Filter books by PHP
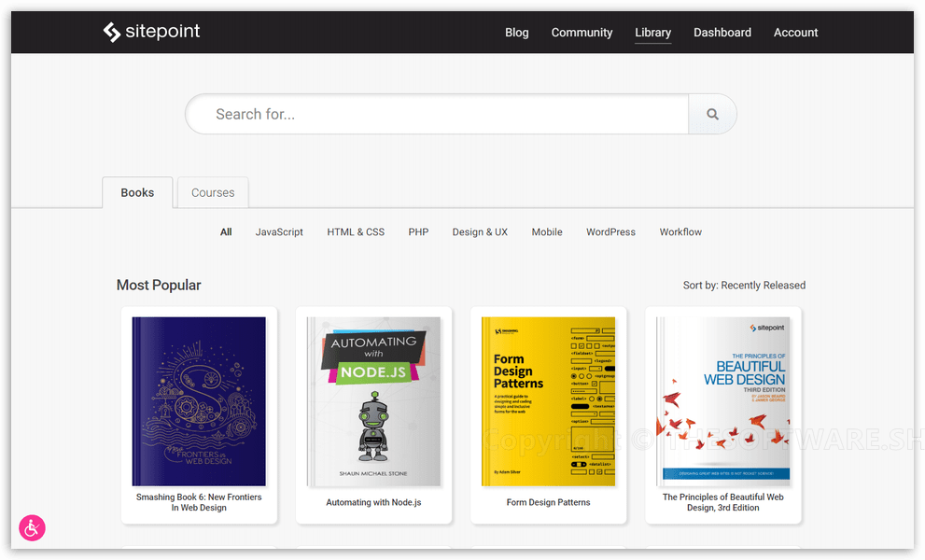The height and width of the screenshot is (560, 925). point(418,231)
